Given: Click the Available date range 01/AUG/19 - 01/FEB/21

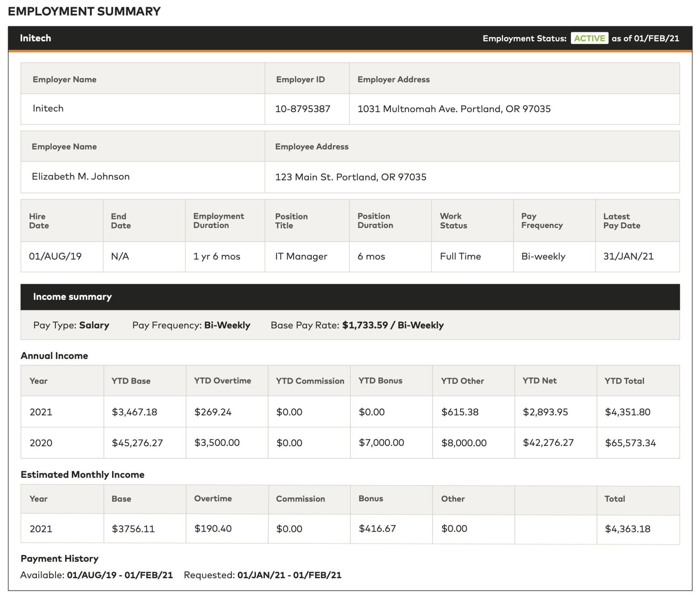Looking at the screenshot, I should click(x=120, y=575).
